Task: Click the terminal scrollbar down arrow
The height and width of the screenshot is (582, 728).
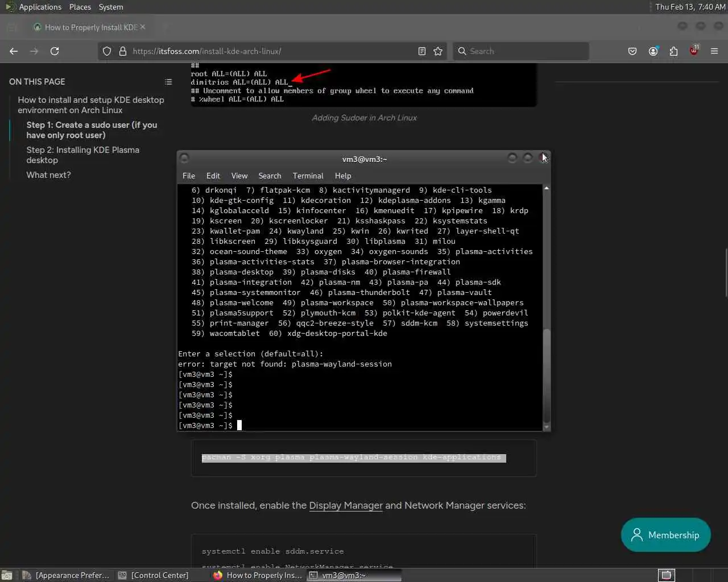Action: [547, 427]
